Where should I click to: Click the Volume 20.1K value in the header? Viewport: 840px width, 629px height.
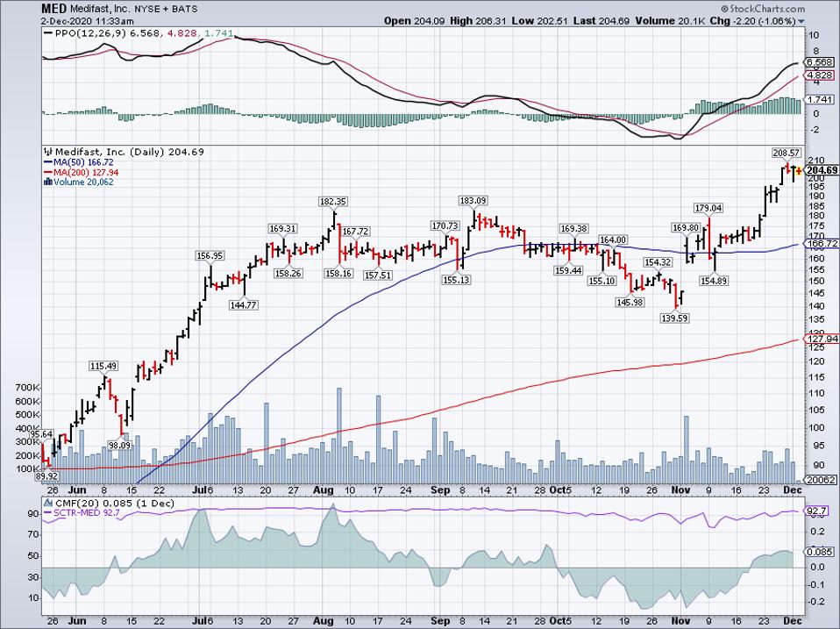(x=691, y=21)
